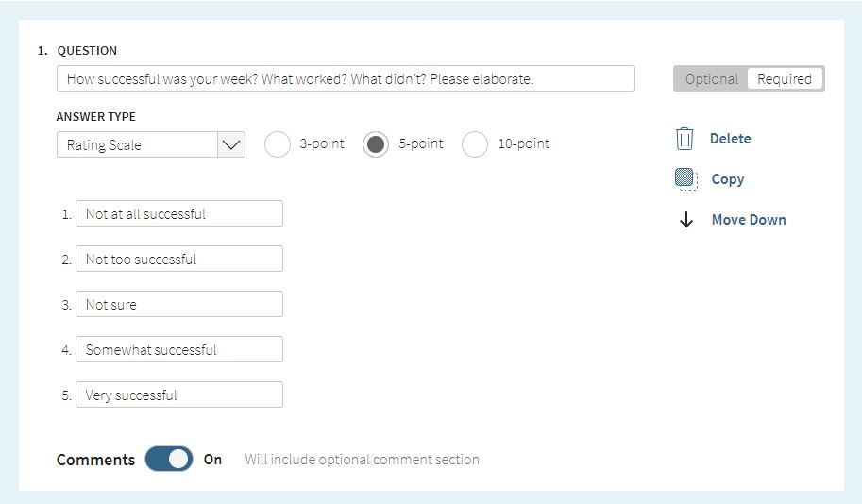
Task: Click the Copy text link
Action: point(727,179)
